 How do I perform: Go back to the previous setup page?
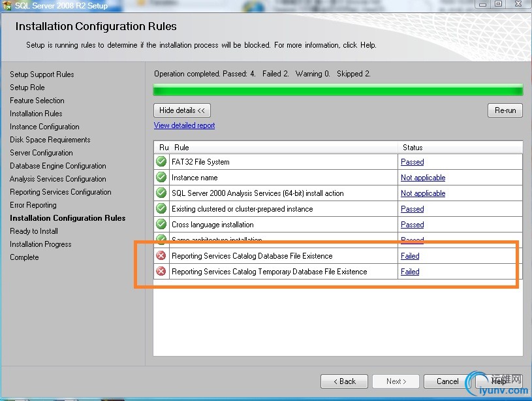pyautogui.click(x=344, y=381)
